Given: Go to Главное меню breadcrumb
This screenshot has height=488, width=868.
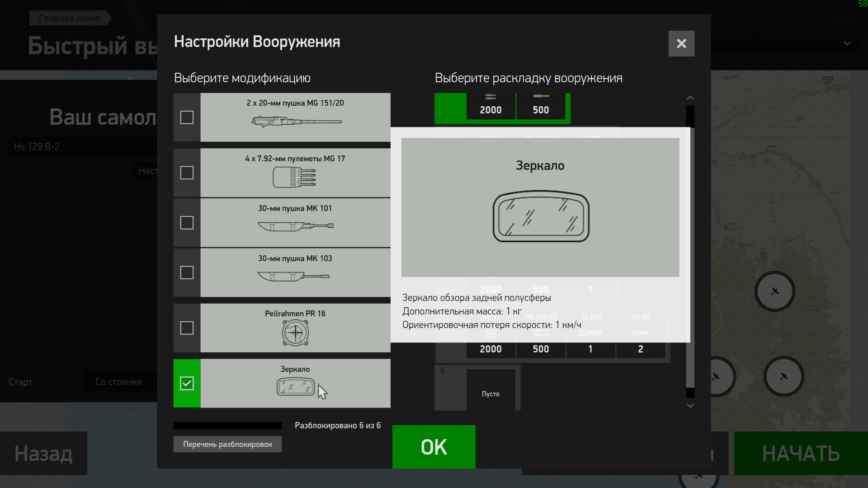Looking at the screenshot, I should click(x=69, y=18).
